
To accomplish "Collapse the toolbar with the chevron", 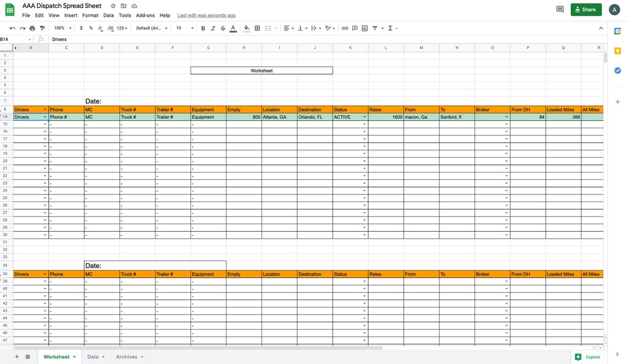I will pos(601,28).
